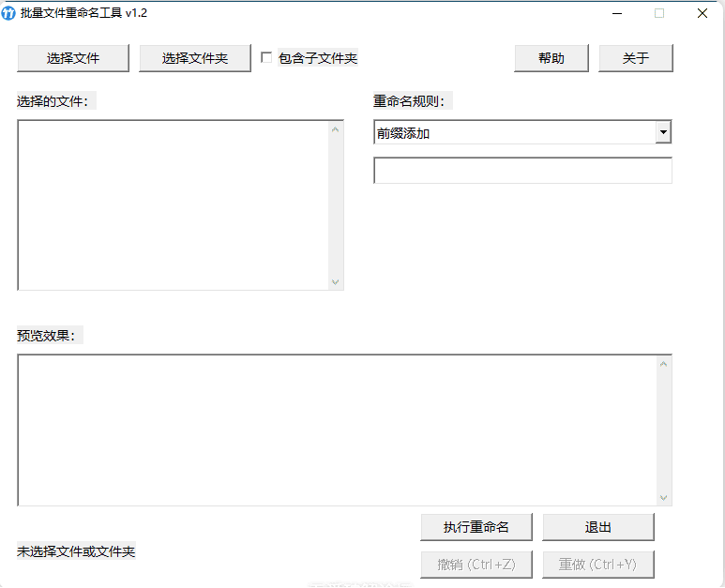Click the 撤销 (Ctrl+Z) button
This screenshot has height=588, width=725.
(x=476, y=565)
